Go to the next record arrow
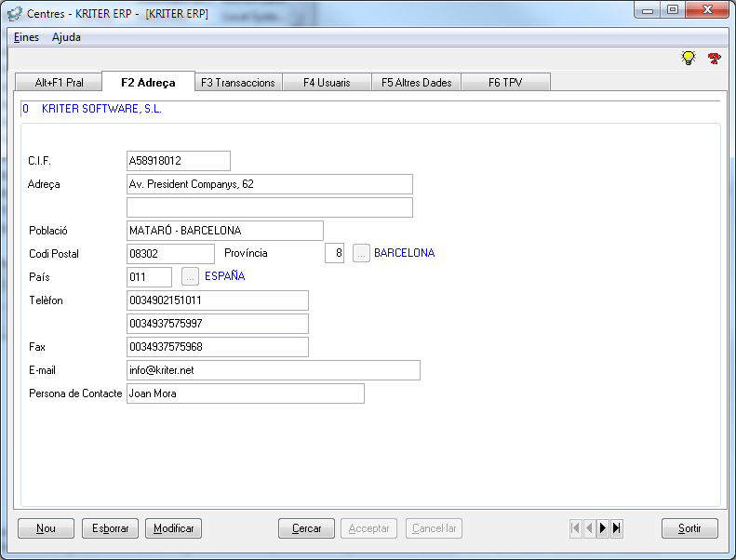The image size is (736, 560). point(603,528)
